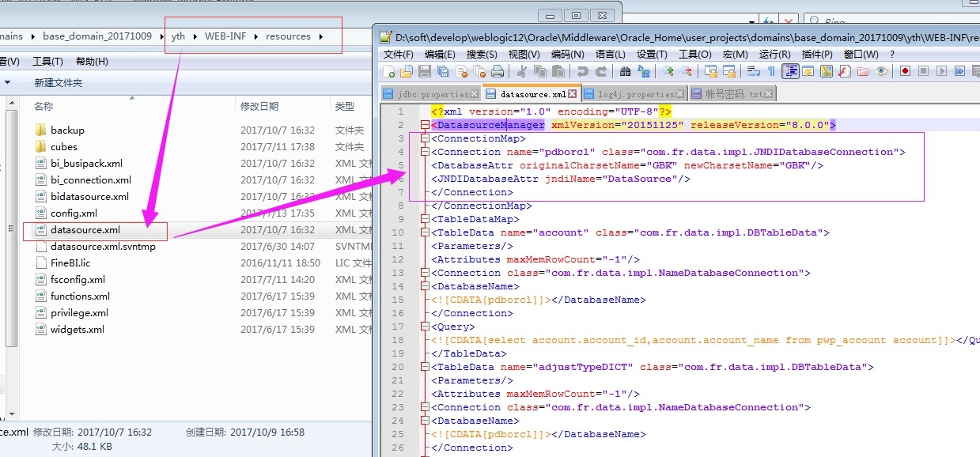This screenshot has height=457, width=980.
Task: Save the current file with floppy icon
Action: (425, 71)
